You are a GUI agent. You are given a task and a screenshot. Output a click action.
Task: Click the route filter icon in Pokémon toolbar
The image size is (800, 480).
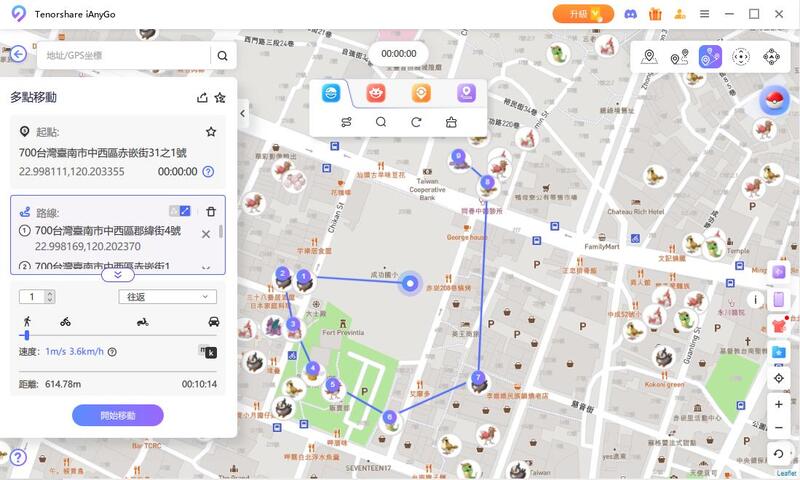346,122
